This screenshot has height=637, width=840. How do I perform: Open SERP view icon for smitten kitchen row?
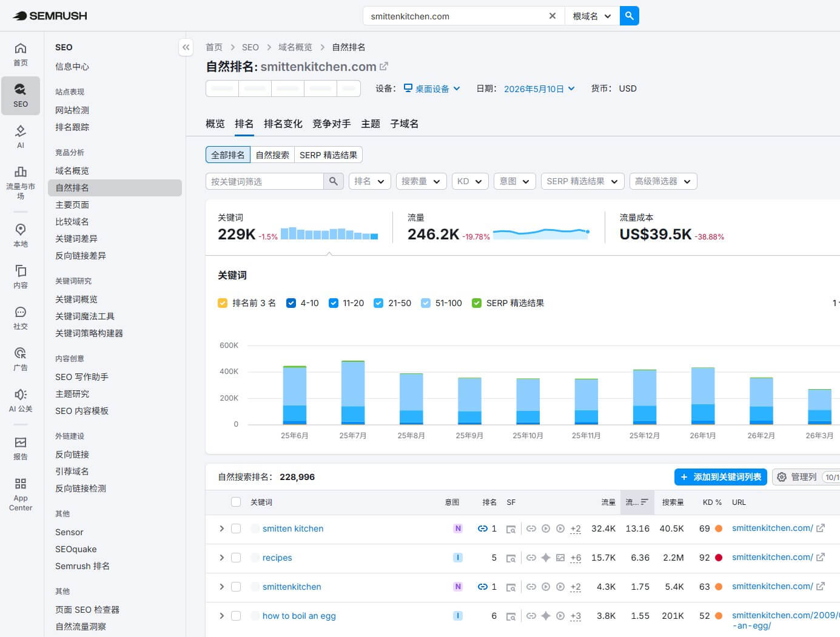pos(511,529)
